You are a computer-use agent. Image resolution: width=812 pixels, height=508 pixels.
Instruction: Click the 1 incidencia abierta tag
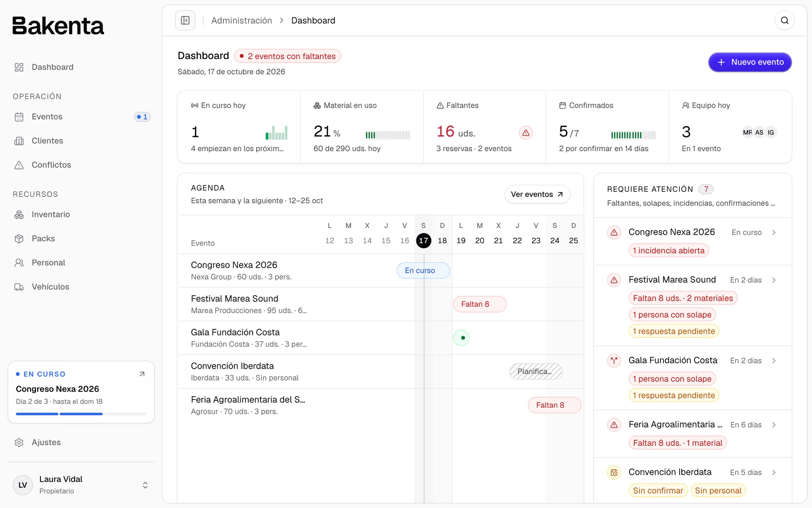(669, 250)
